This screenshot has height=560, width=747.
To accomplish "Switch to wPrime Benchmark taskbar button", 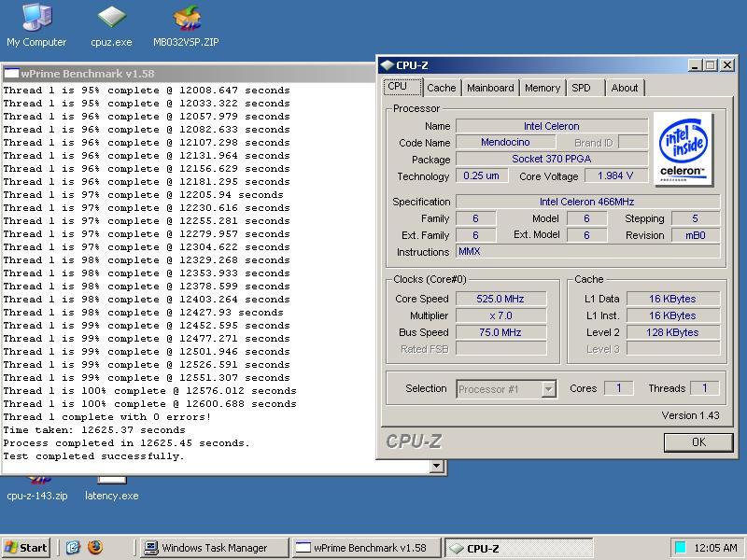I will pos(367,548).
